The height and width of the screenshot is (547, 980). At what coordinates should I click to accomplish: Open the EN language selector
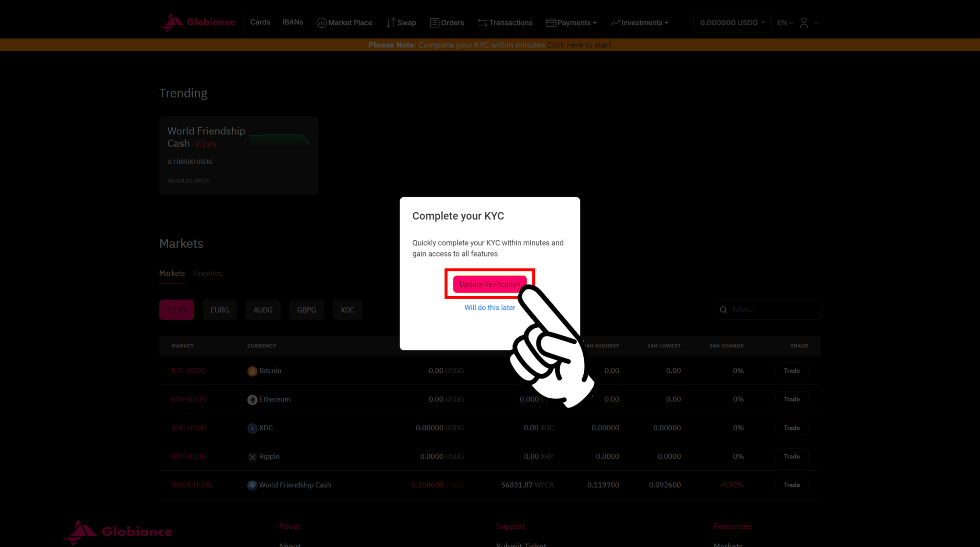click(784, 22)
